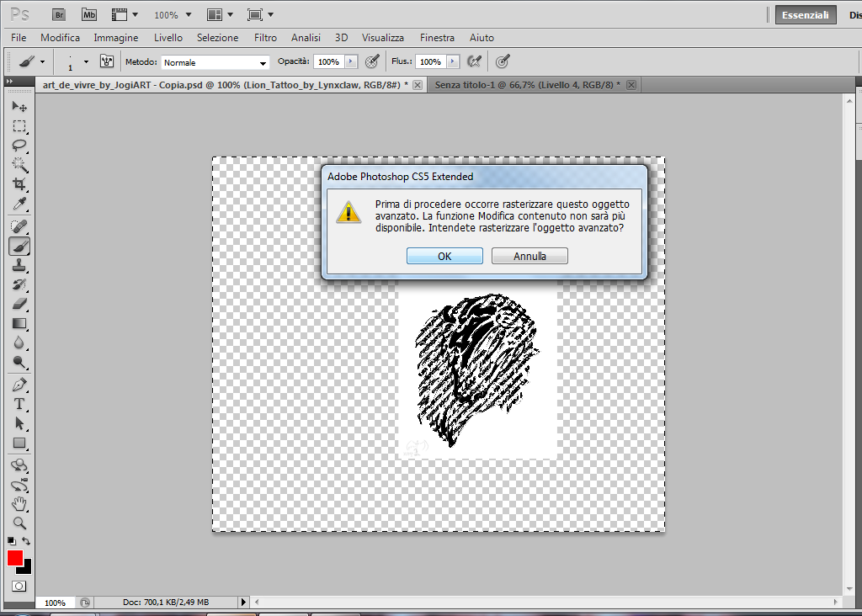Enable airbrush mode
This screenshot has height=616, width=862.
coord(474,61)
